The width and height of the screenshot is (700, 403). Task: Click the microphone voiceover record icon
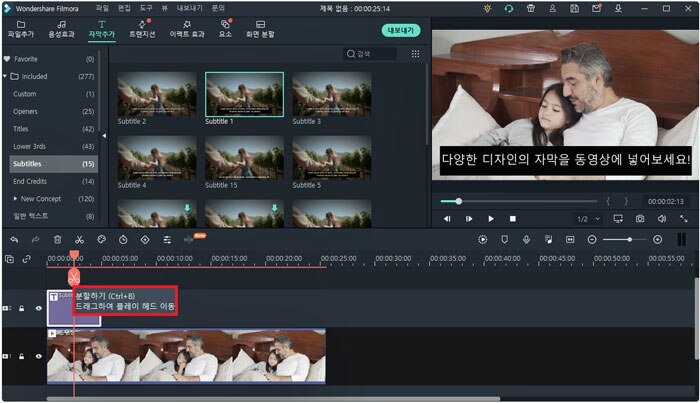(x=525, y=240)
